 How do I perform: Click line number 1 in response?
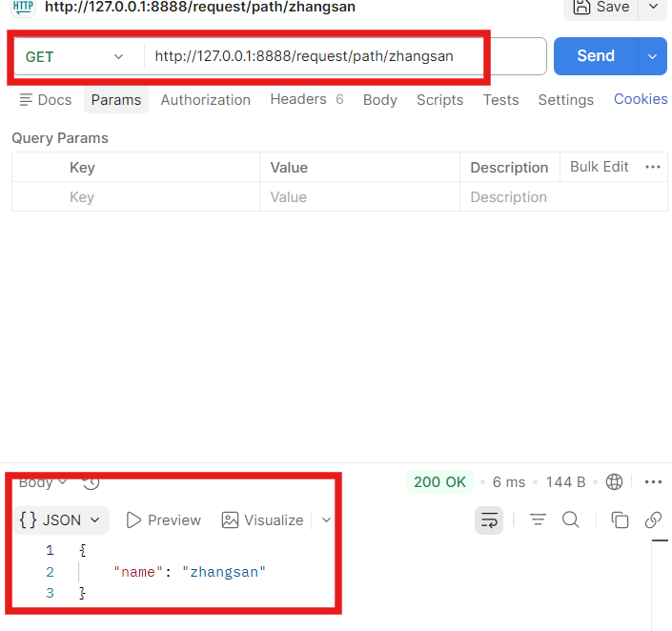point(51,550)
